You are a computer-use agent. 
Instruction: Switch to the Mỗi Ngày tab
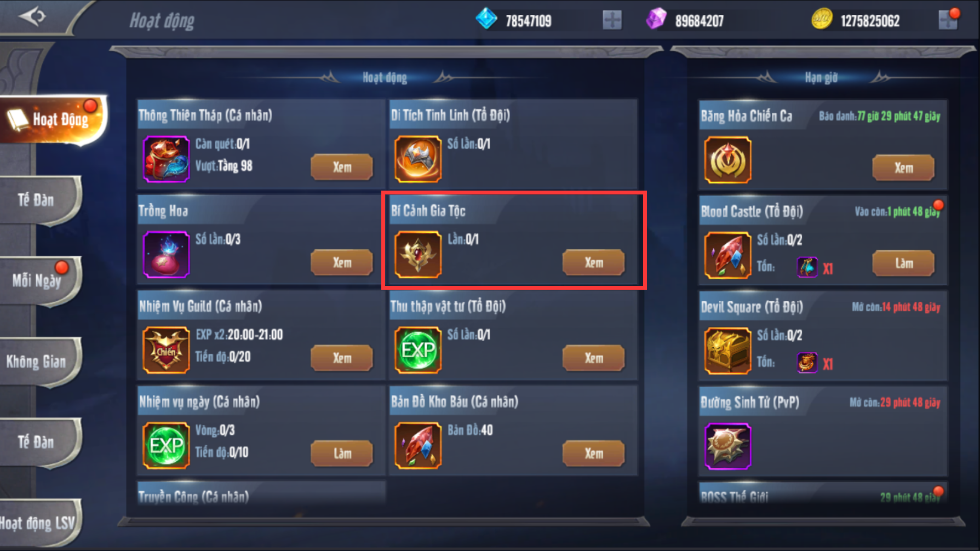click(x=38, y=280)
